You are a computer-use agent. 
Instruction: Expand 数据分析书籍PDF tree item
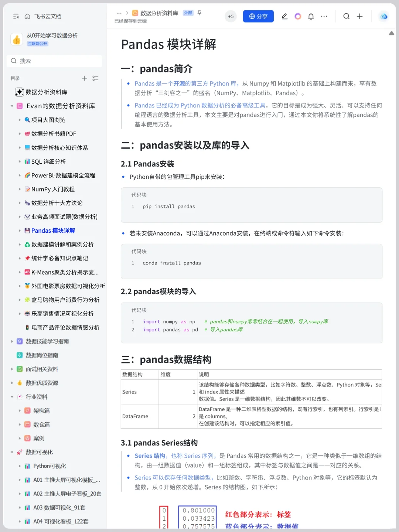click(20, 134)
